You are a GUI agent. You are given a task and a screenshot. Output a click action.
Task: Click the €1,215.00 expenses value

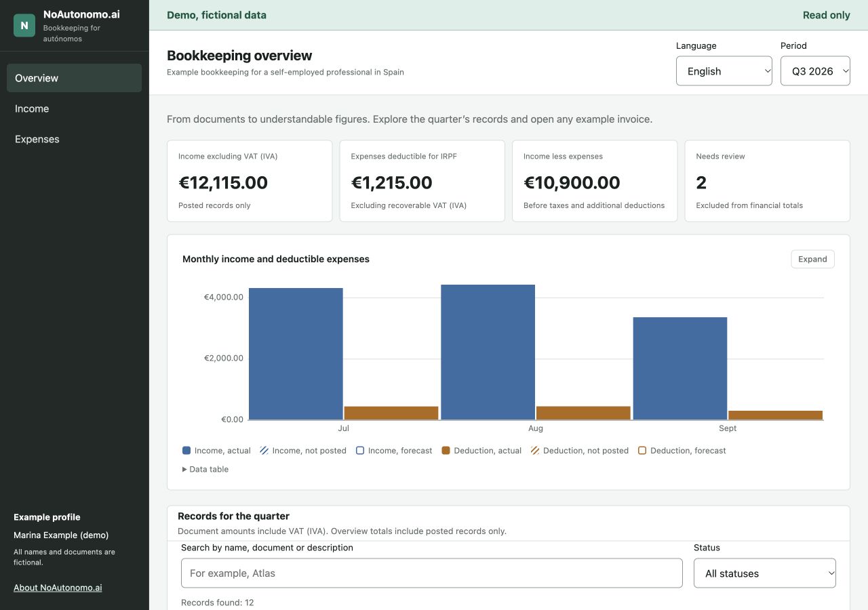pos(392,182)
